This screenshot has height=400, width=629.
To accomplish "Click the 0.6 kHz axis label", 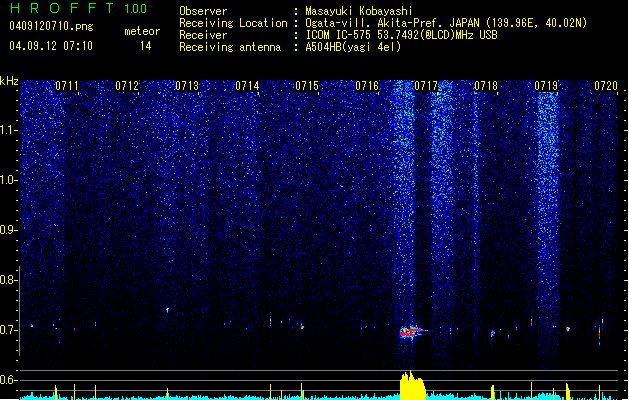I will [x=8, y=380].
